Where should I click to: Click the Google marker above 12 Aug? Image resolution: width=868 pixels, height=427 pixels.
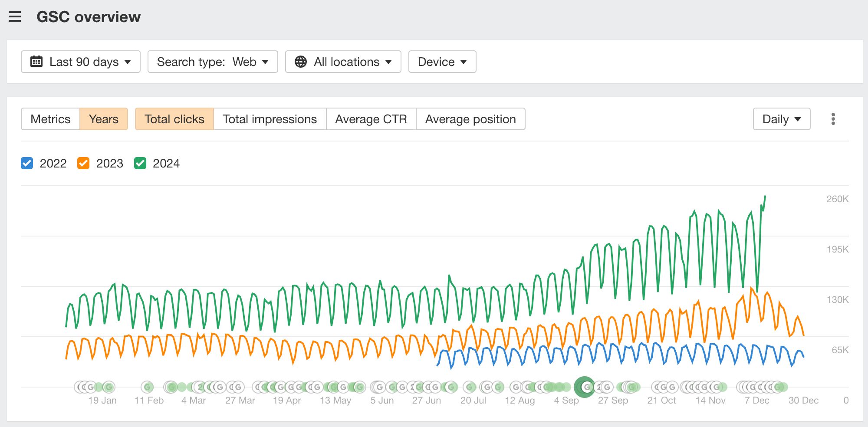[x=516, y=387]
